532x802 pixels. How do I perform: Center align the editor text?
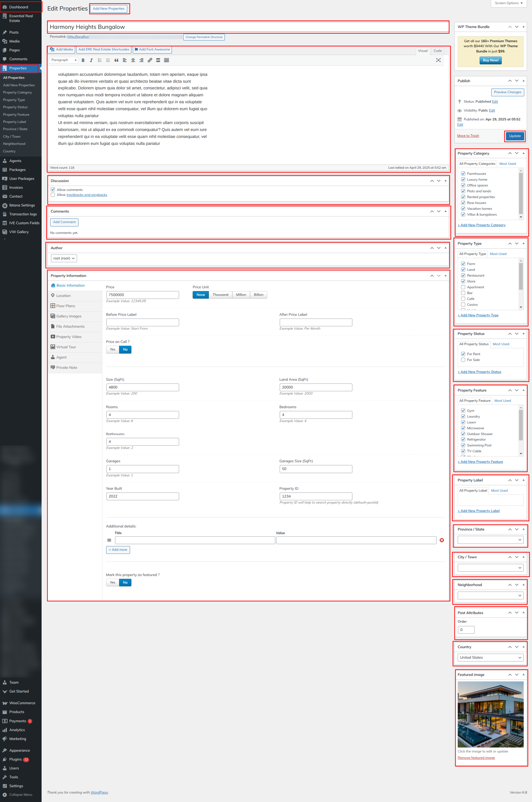point(133,60)
